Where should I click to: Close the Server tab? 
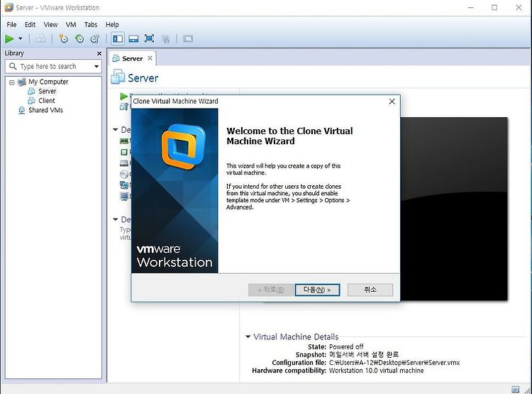150,58
